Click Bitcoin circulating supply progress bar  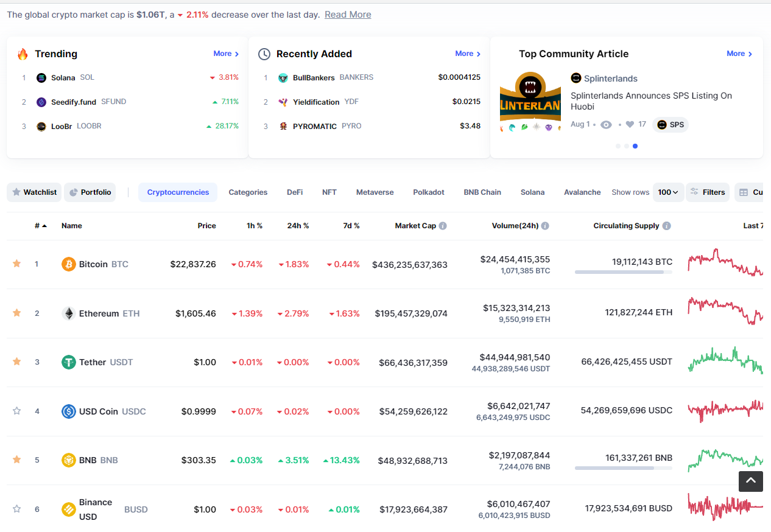pos(624,272)
